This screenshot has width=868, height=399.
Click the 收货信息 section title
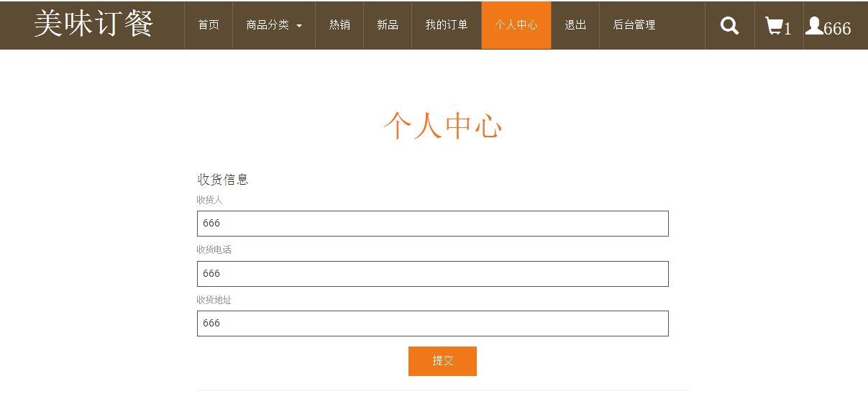(x=223, y=180)
